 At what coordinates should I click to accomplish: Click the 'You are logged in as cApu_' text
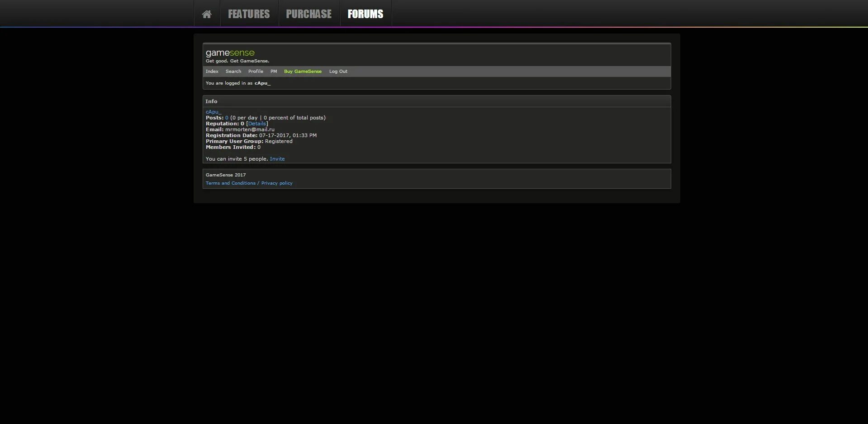(x=238, y=83)
